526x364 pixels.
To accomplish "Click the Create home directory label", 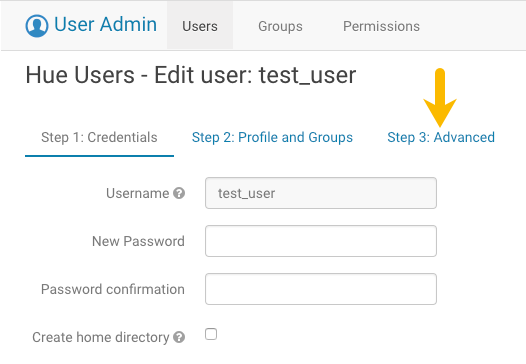I will pyautogui.click(x=101, y=337).
